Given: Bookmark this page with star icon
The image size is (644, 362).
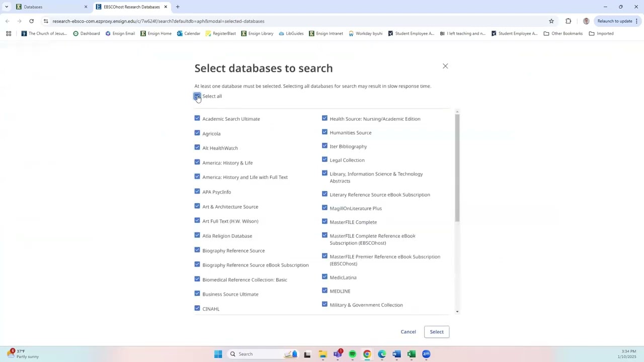Looking at the screenshot, I should pos(551,21).
